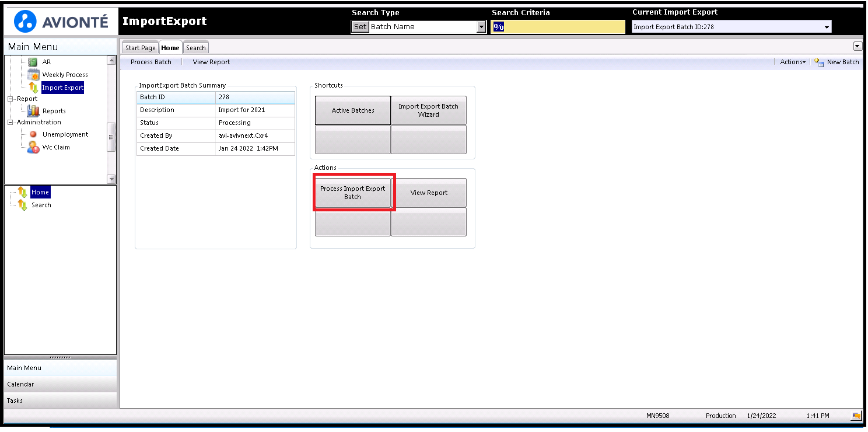Click Status value Processing

[235, 123]
